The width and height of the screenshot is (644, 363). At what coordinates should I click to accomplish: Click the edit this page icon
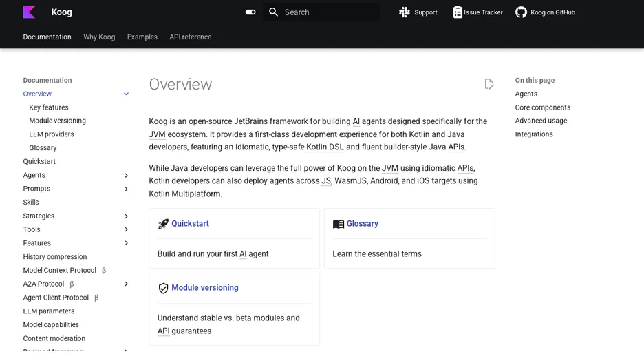coord(489,84)
